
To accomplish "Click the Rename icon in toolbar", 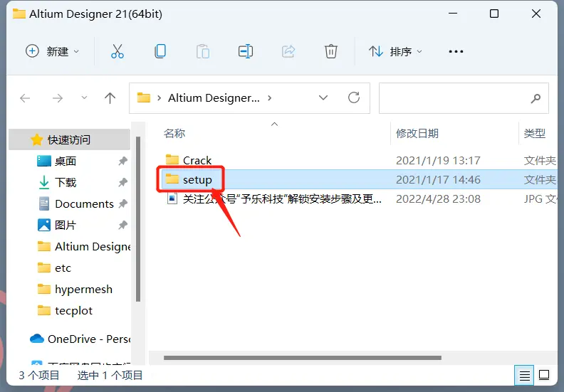I will tap(246, 51).
